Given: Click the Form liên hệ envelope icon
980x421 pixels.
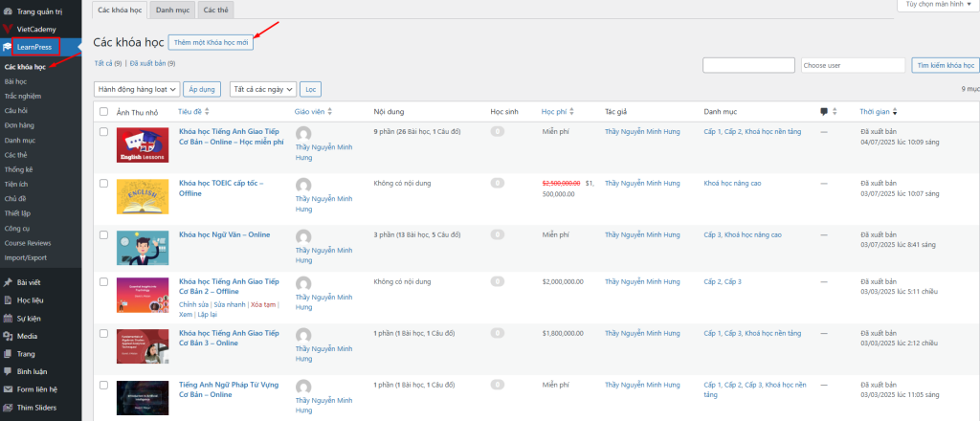Looking at the screenshot, I should 9,389.
